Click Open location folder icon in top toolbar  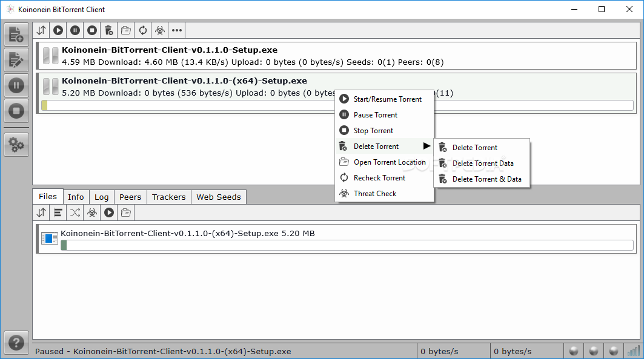125,30
